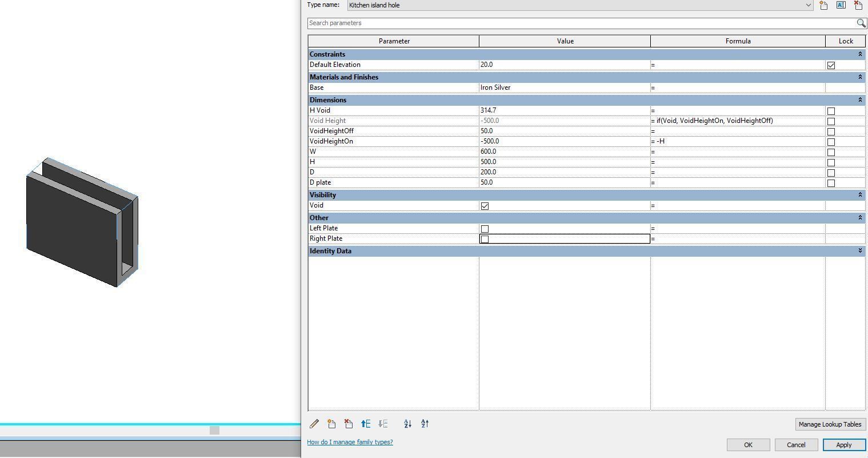Click the Void Height formula cell
This screenshot has width=868, height=458.
[738, 121]
